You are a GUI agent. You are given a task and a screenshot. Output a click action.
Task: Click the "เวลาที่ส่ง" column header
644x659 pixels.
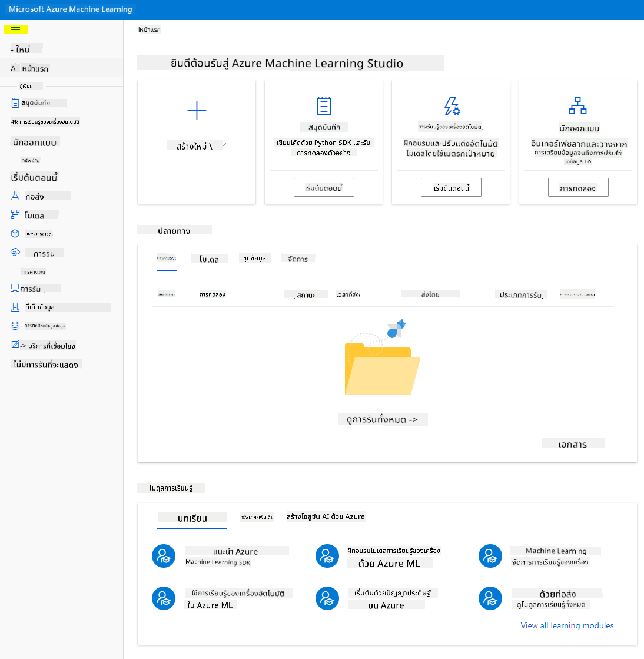pos(348,294)
